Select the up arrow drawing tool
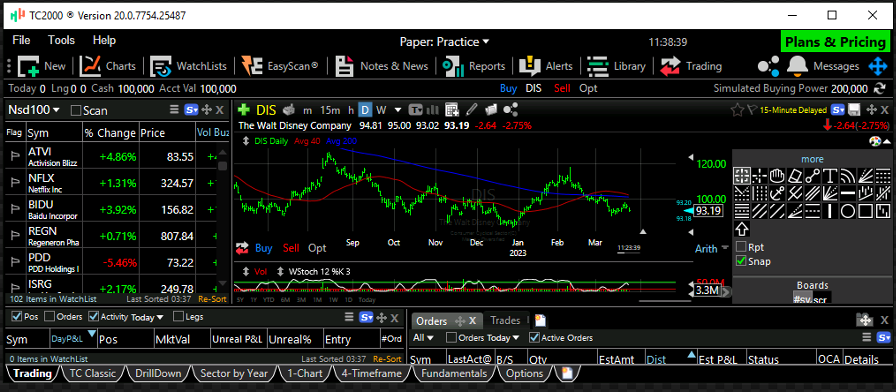 coord(742,229)
